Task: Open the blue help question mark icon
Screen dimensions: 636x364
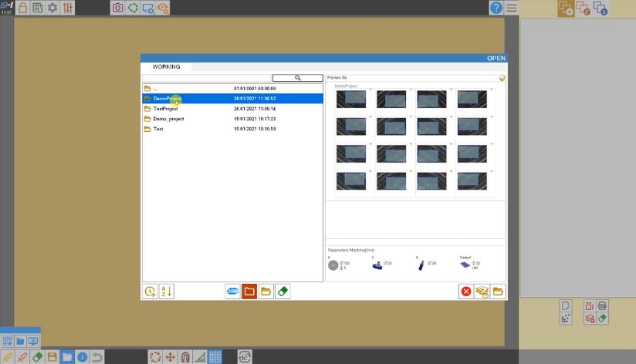Action: [496, 8]
